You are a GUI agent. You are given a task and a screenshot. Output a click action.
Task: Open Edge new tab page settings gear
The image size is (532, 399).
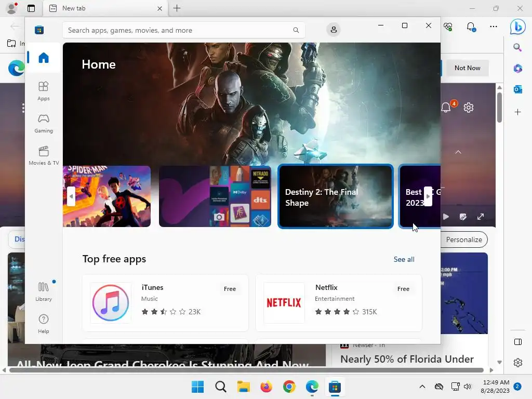pos(469,108)
